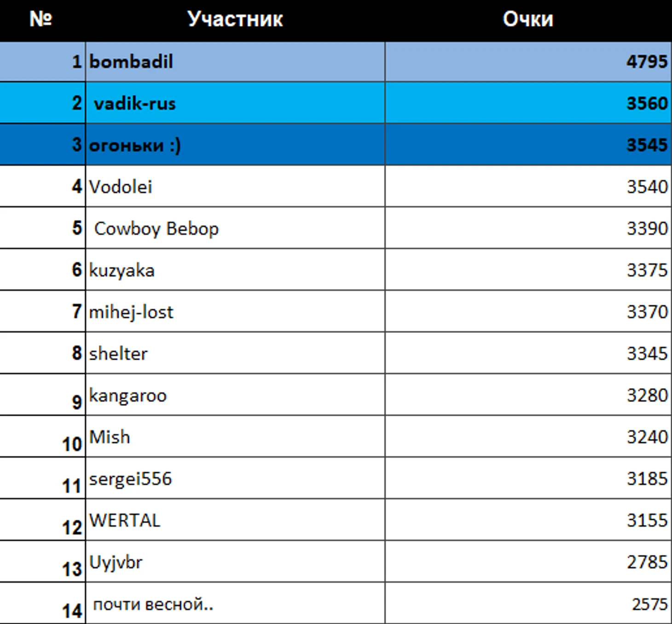The image size is (672, 624).
Task: Click the Участник column header
Action: pos(235,19)
